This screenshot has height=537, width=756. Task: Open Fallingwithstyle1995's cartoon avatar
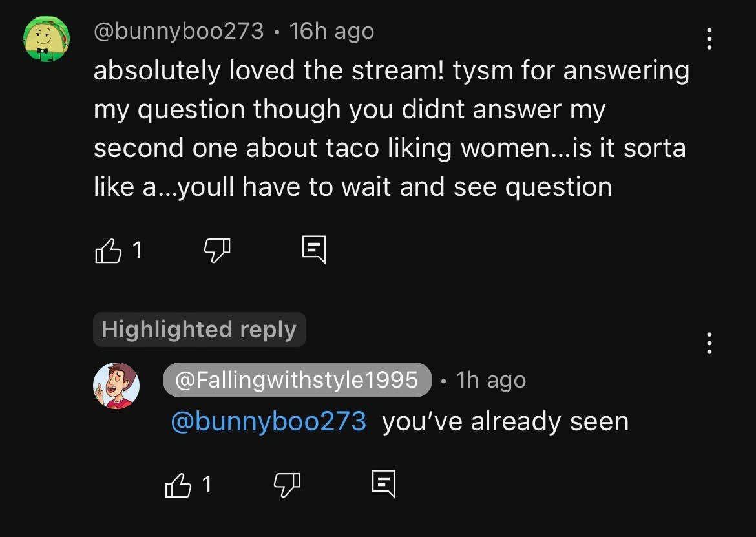pos(116,386)
